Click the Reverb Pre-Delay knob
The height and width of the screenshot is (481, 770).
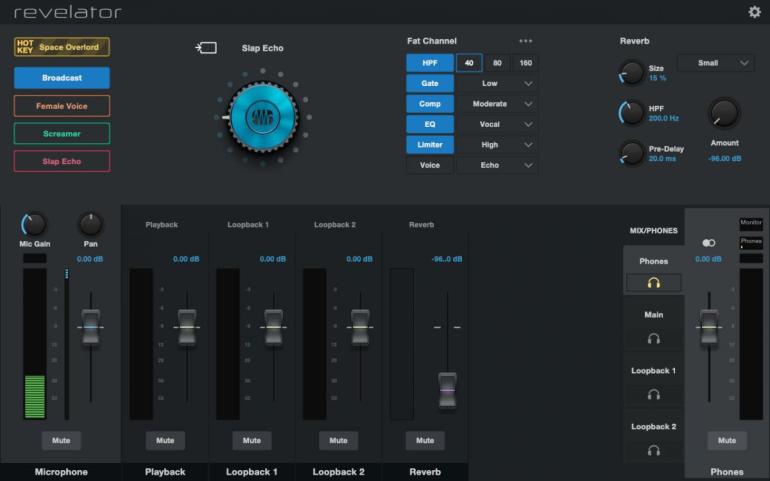632,153
